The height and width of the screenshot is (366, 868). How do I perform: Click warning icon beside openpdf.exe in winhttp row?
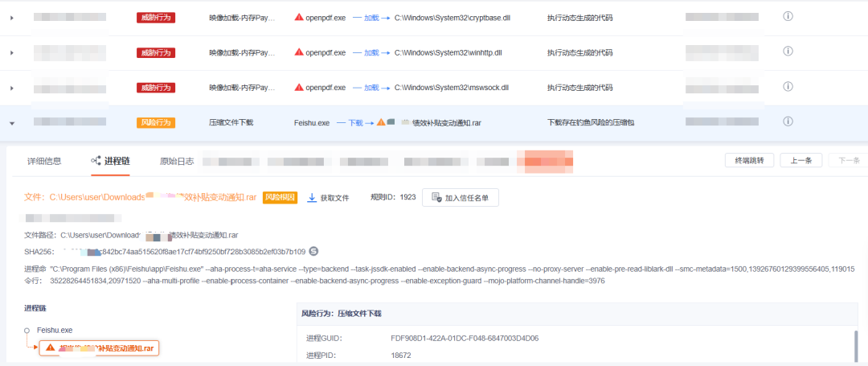pyautogui.click(x=299, y=52)
